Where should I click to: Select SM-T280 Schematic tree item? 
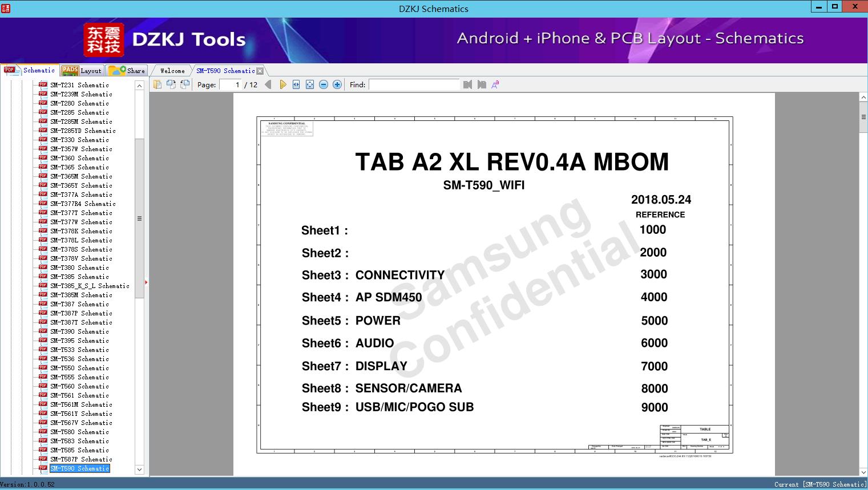[79, 103]
